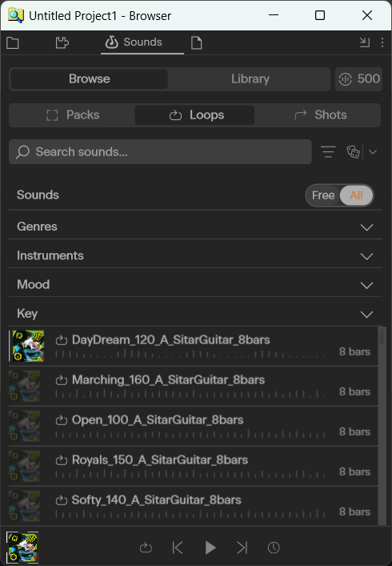Click the DayDream loop pack thumbnail
This screenshot has height=566, width=392.
[28, 346]
